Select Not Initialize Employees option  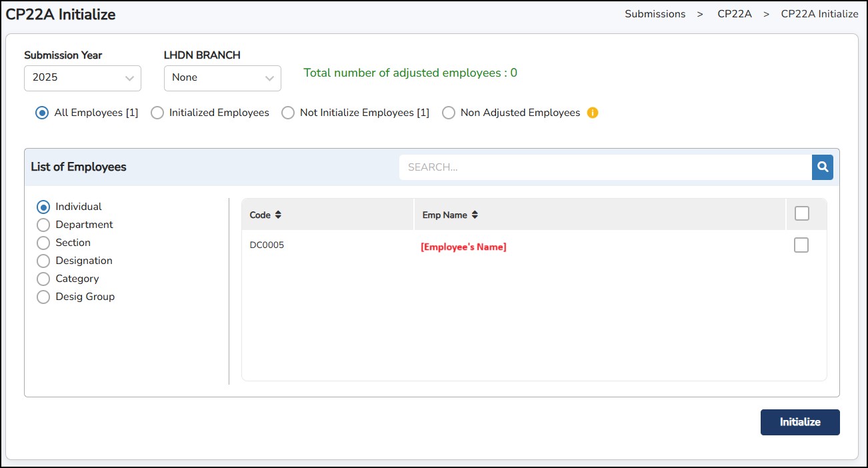(x=288, y=113)
